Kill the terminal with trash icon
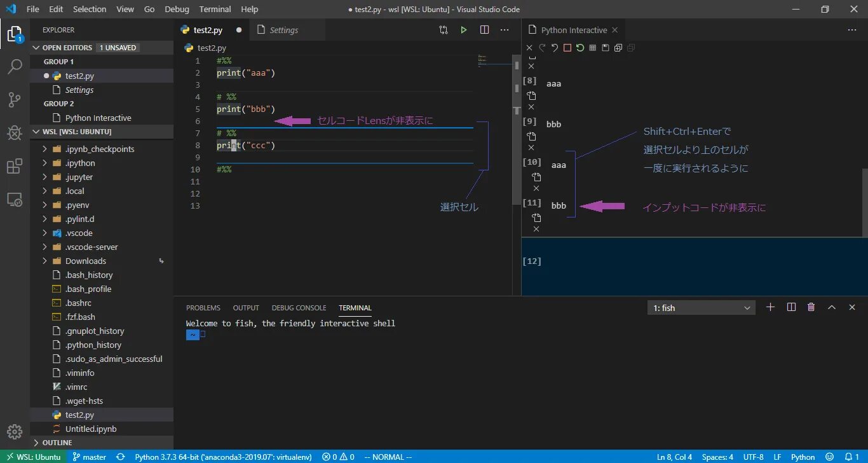868x463 pixels. (x=811, y=307)
